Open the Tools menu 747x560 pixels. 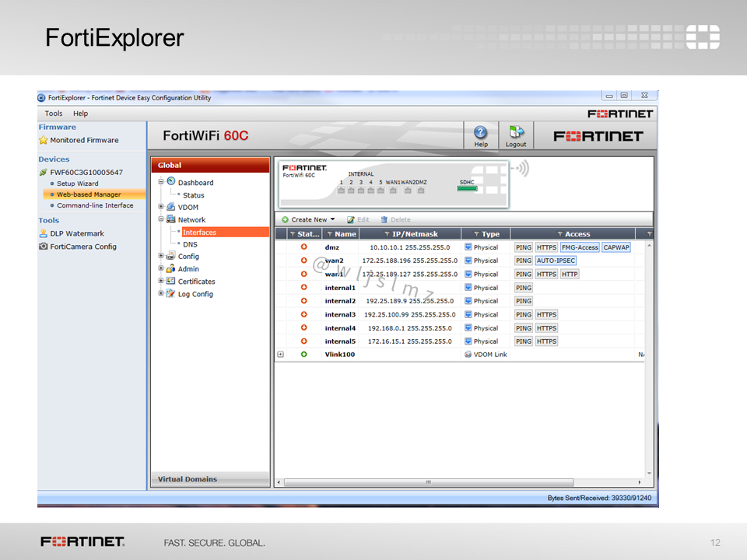54,114
